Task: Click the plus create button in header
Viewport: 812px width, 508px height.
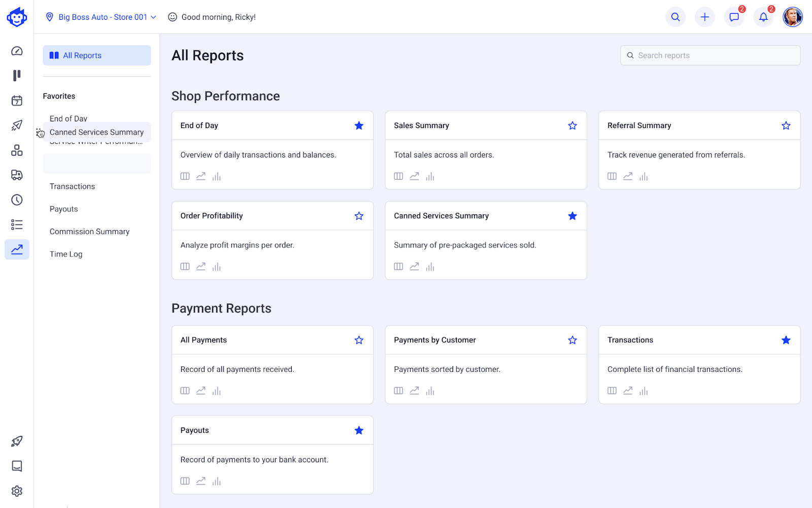Action: [705, 17]
